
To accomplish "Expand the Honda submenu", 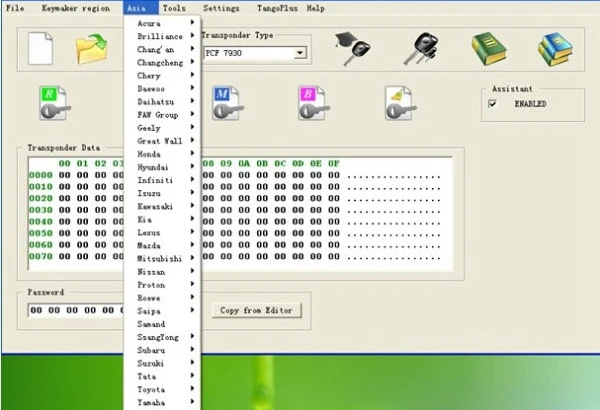I will click(x=162, y=154).
